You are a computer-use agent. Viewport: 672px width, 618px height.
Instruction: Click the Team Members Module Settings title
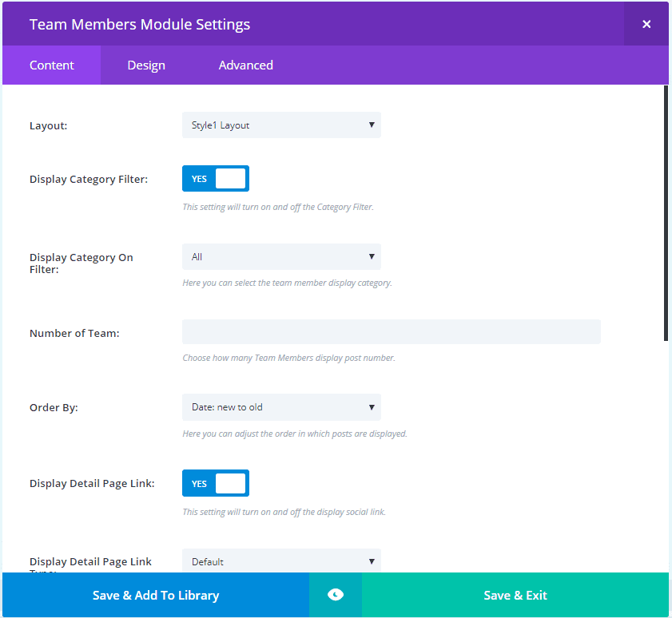140,24
